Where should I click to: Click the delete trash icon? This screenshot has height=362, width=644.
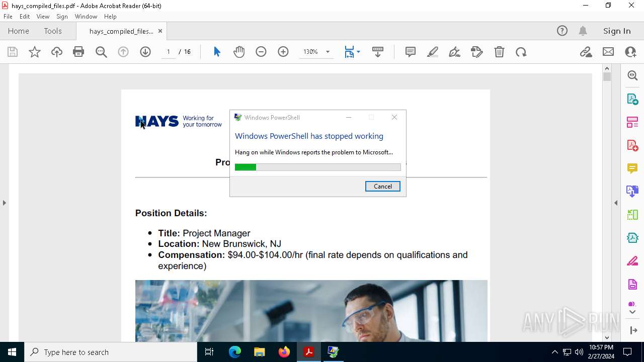tap(499, 52)
